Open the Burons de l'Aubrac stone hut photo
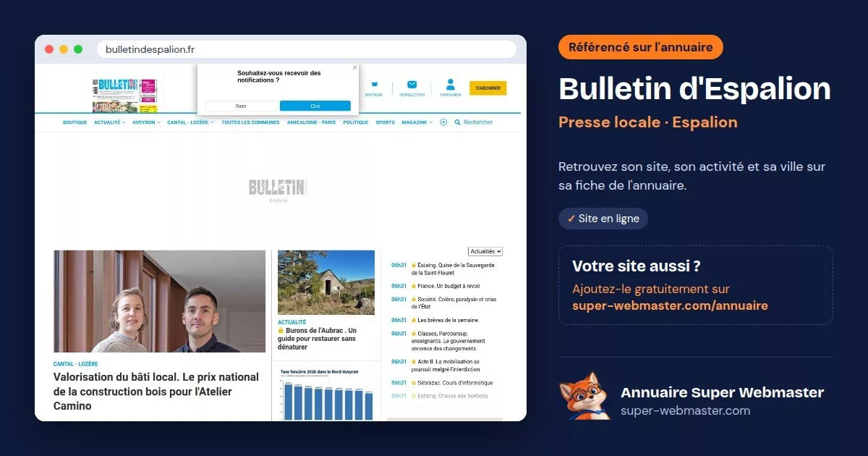This screenshot has height=456, width=868. (326, 282)
